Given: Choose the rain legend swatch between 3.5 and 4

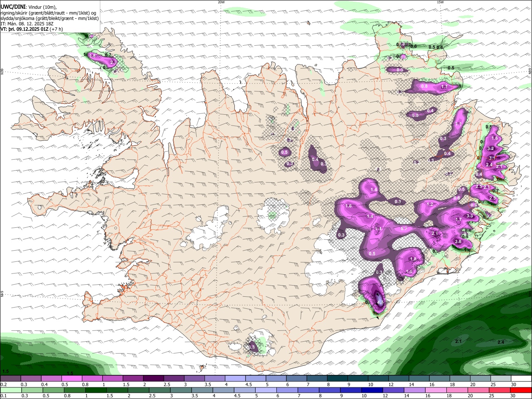Looking at the screenshot, I should (202, 390).
